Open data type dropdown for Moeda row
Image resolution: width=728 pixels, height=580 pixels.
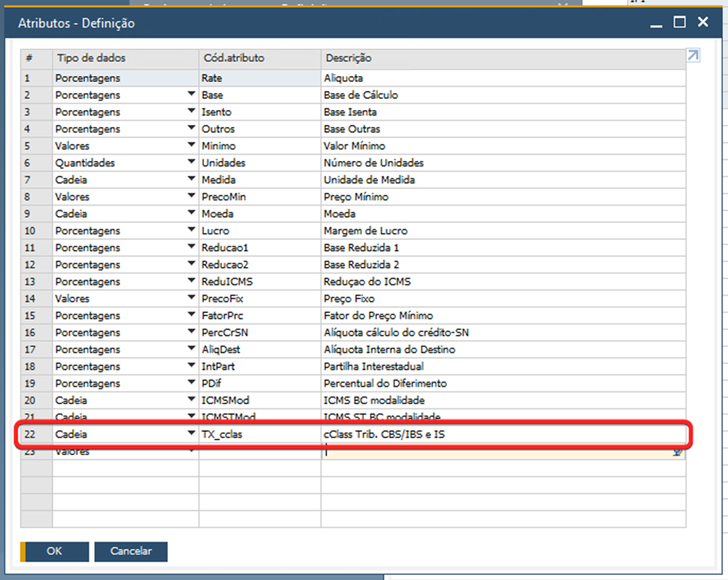point(191,214)
